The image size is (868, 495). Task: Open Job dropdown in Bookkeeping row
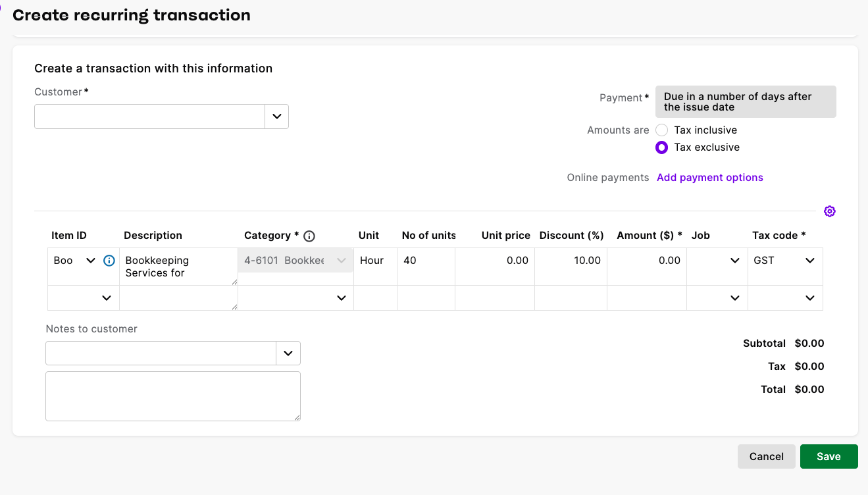735,261
